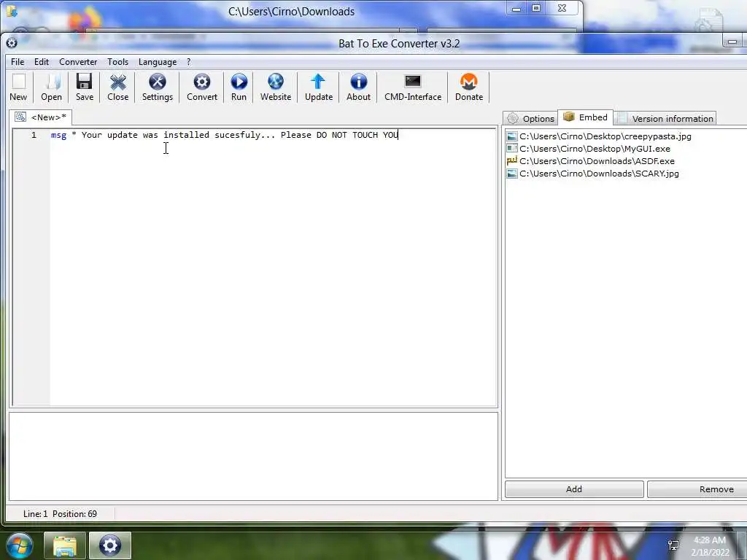Click the New toolbar icon

tap(18, 87)
